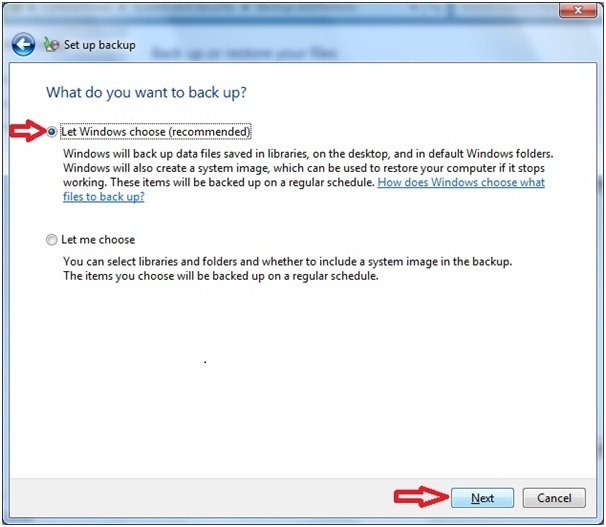Go back using the blue arrow button

(23, 45)
